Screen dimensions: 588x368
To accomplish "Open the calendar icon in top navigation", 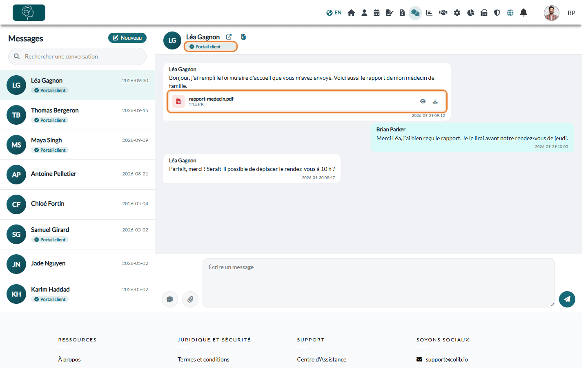I will [x=376, y=13].
